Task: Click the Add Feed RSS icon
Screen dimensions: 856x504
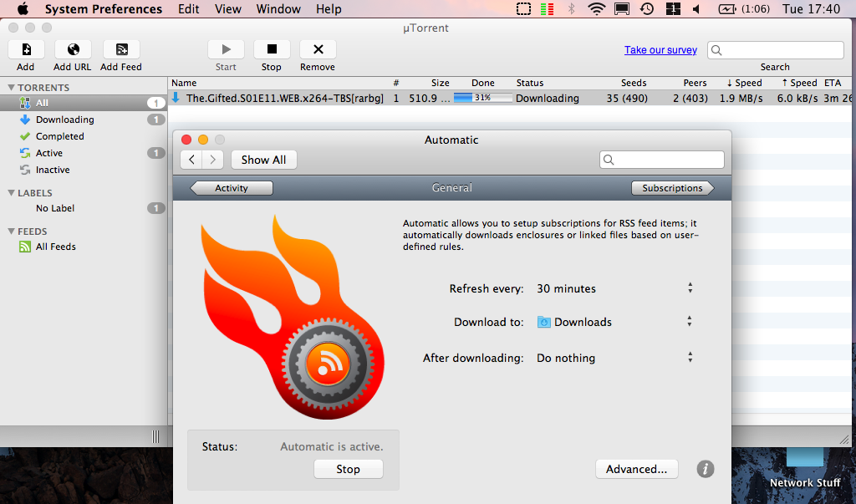Action: point(122,49)
